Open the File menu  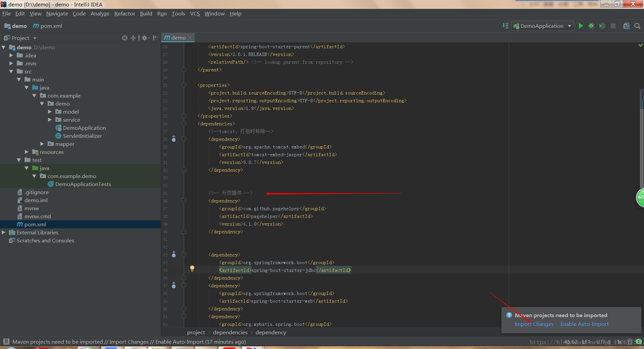click(6, 14)
